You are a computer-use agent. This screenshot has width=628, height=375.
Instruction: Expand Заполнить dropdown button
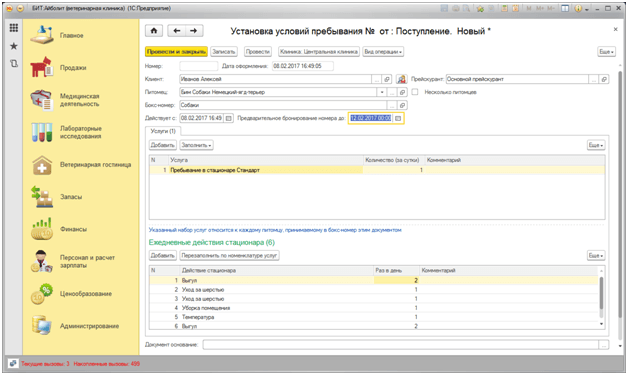(196, 145)
